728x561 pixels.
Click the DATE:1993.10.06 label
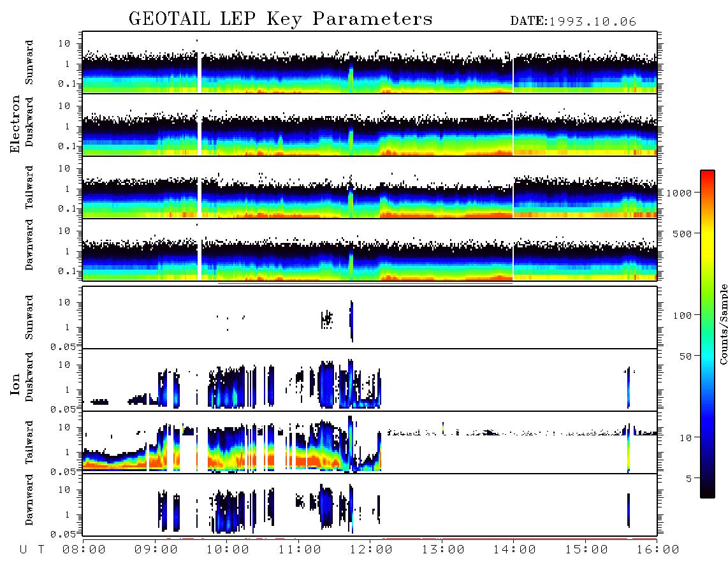point(573,22)
